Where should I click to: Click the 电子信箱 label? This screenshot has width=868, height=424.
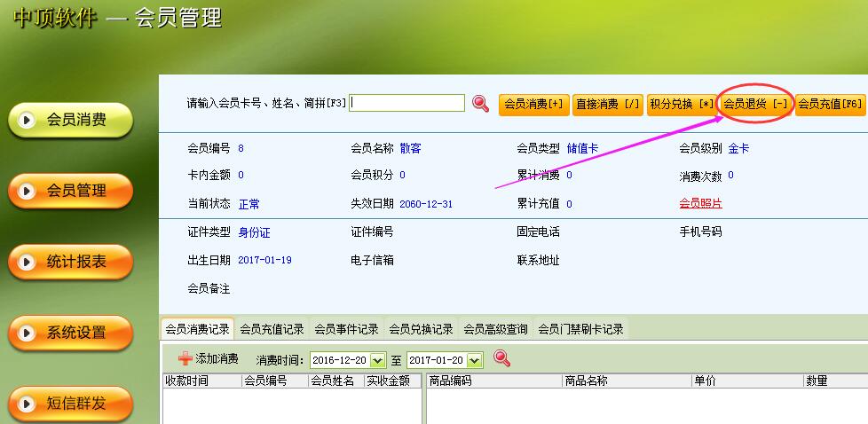372,260
